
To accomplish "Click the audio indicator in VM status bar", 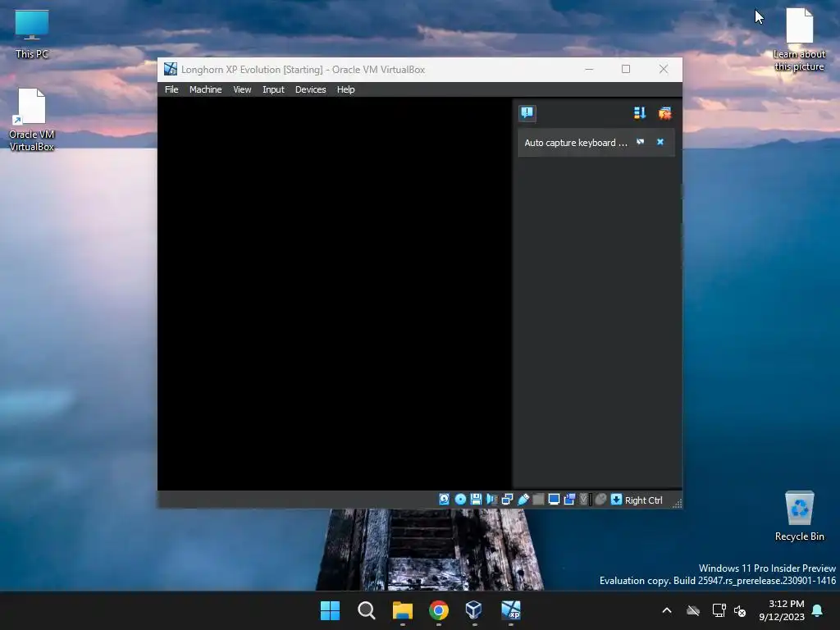I will click(x=491, y=500).
